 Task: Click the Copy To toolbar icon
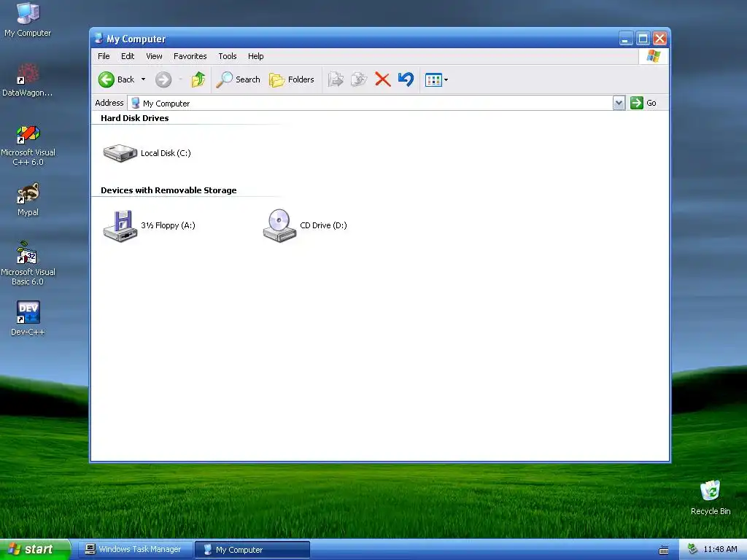[359, 79]
